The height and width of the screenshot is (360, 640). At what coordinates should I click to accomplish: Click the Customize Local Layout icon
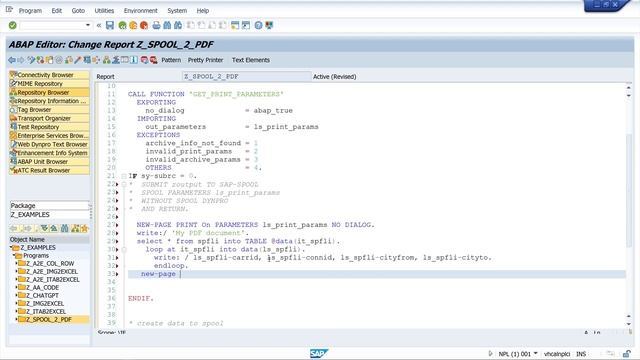269,25
